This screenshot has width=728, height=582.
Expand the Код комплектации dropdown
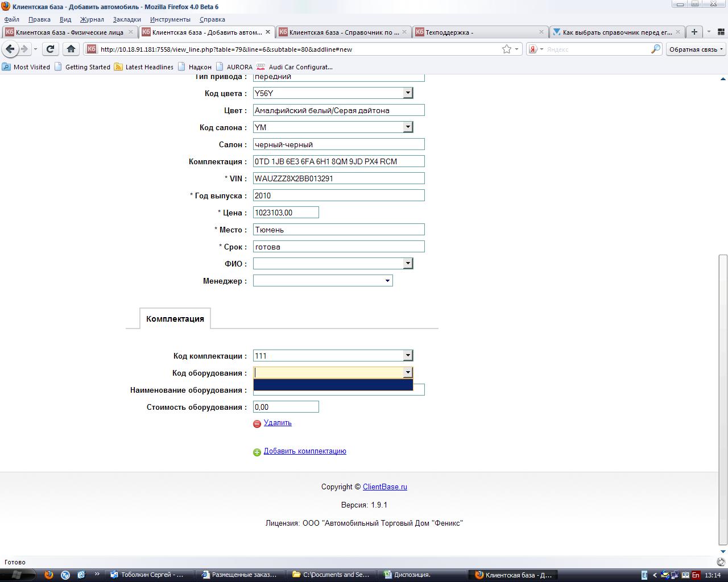(408, 355)
